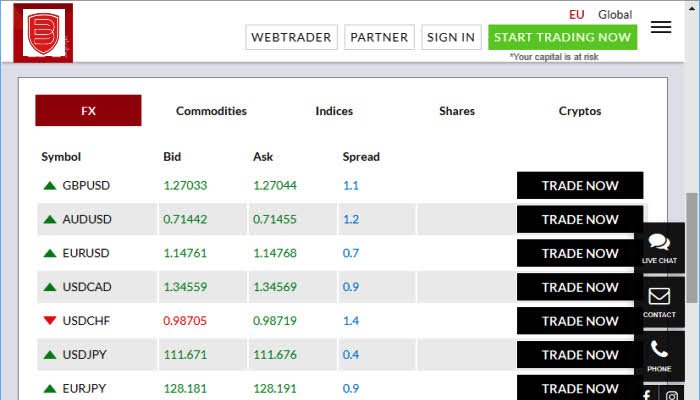Open the hamburger menu icon
The image size is (700, 400).
(660, 27)
